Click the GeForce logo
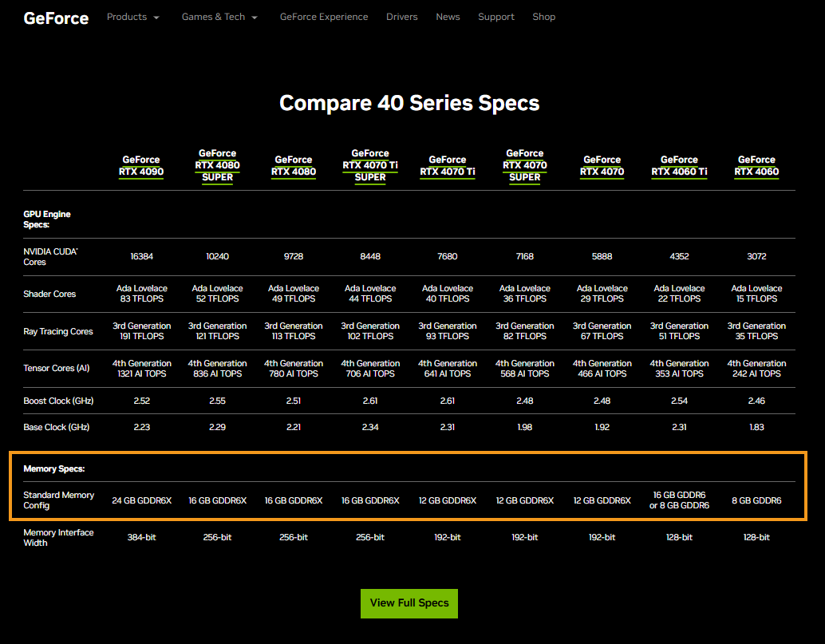 56,18
